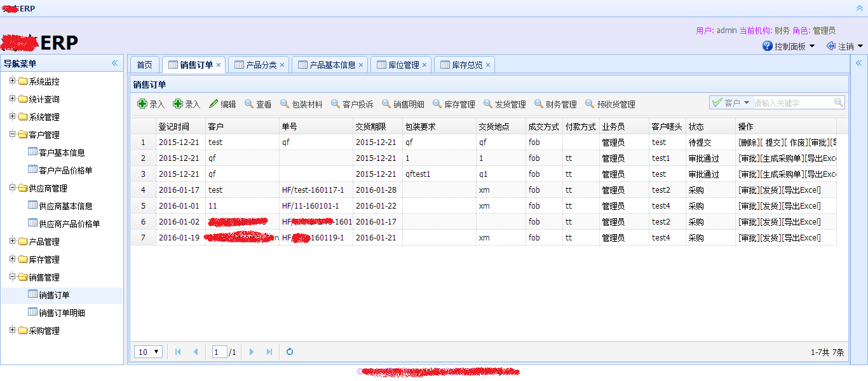The width and height of the screenshot is (868, 381).
Task: Close the 产品分类 tab
Action: (282, 65)
